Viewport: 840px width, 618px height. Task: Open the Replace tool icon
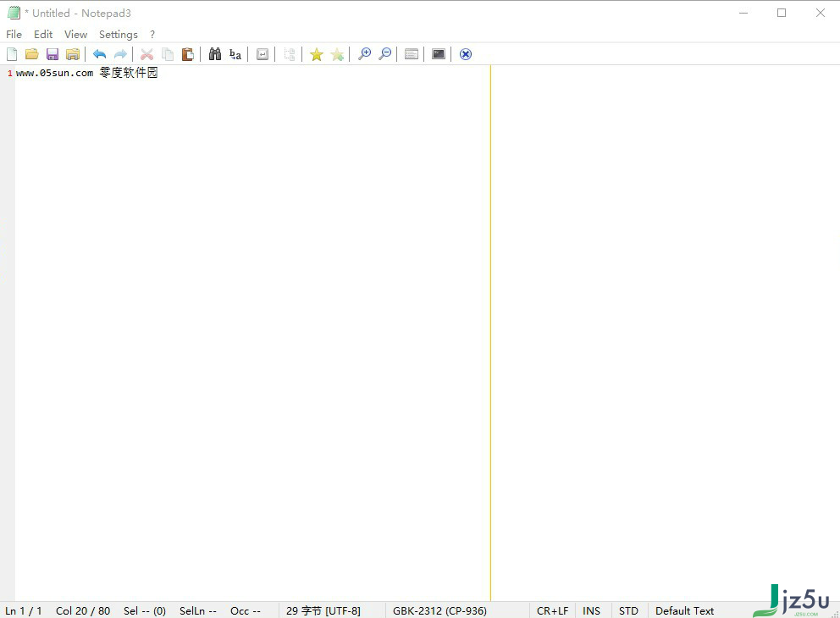pyautogui.click(x=235, y=54)
